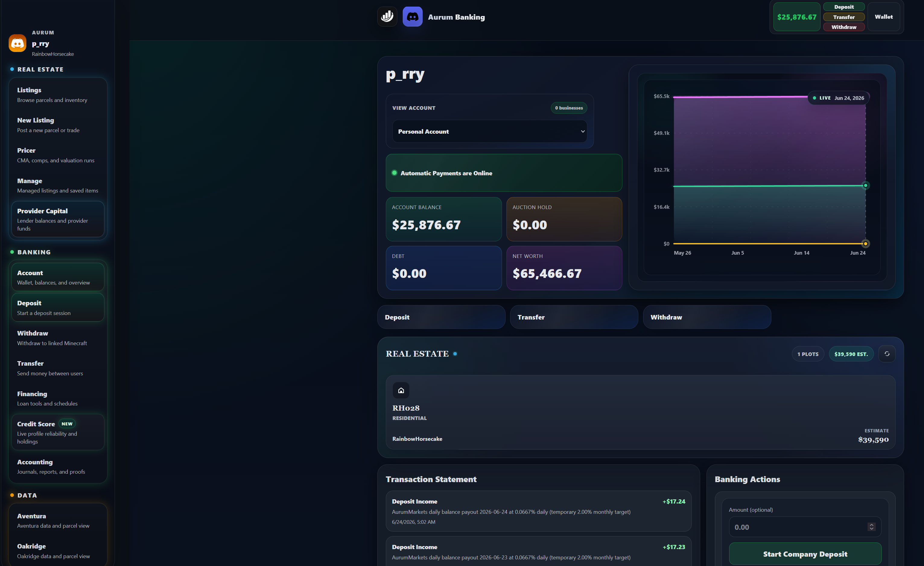924x566 pixels.
Task: Click the 0 businesses badge
Action: [569, 108]
